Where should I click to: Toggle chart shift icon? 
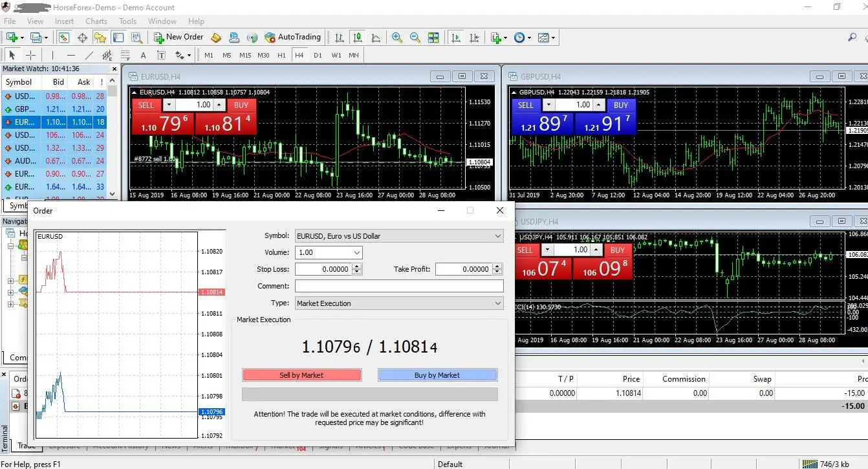(x=475, y=38)
